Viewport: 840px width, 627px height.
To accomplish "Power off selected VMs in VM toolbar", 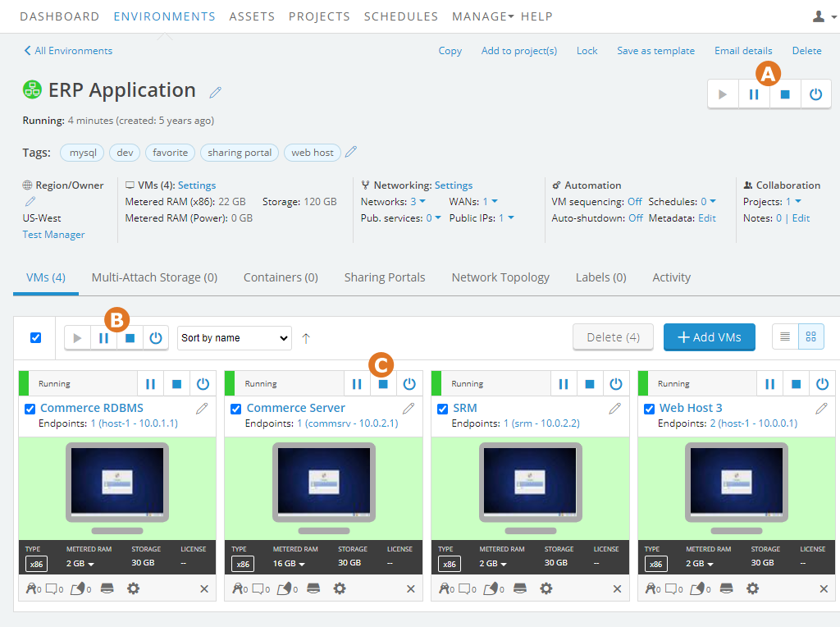I will pos(155,338).
